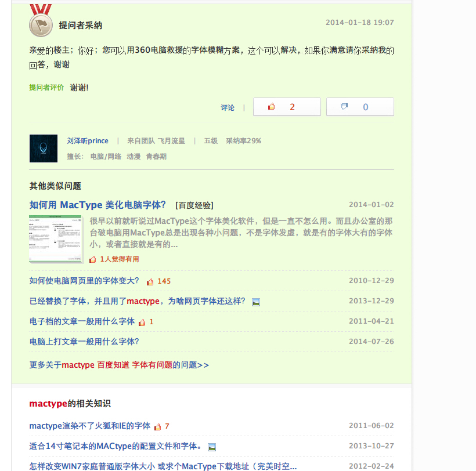Click the date 2010-12-29
The image size is (476, 471).
(372, 281)
